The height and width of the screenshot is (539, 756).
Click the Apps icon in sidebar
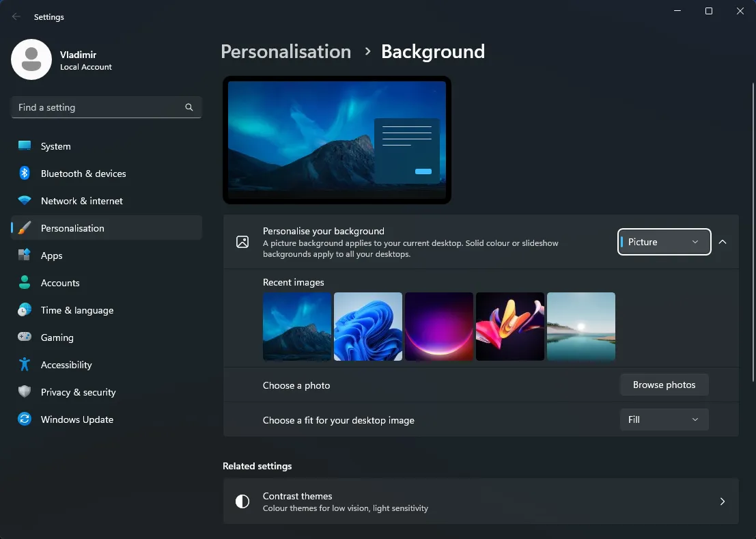click(25, 255)
